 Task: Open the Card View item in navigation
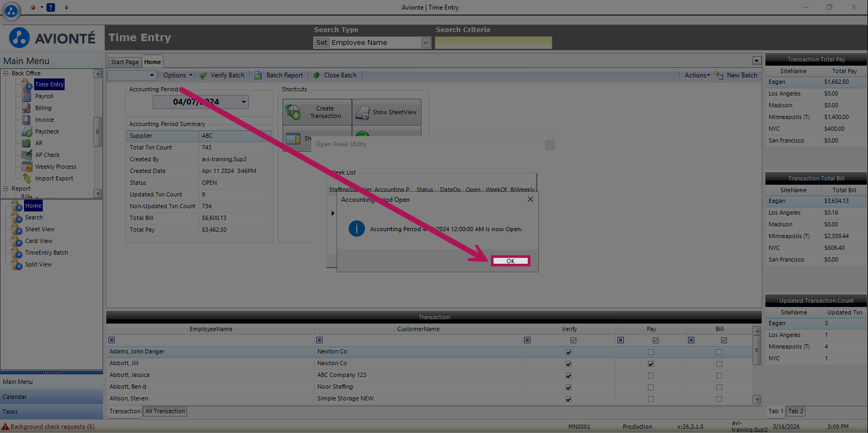38,241
